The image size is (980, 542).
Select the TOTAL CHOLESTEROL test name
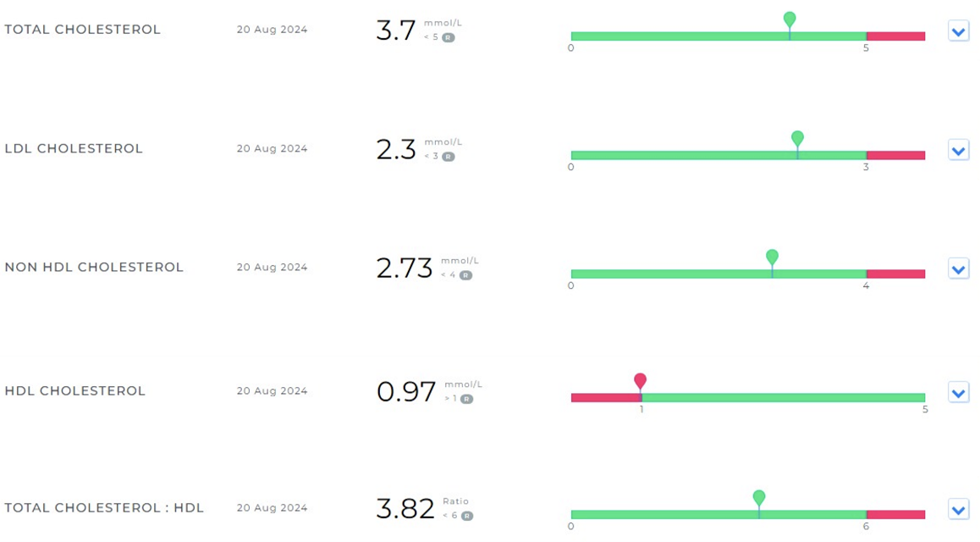tap(82, 30)
